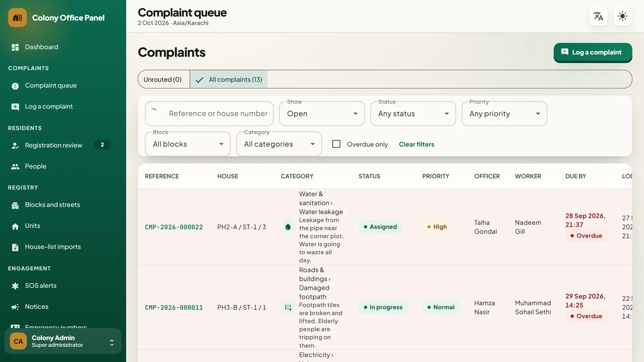Click the water drop category icon for CMP-2026-000022
Image resolution: width=644 pixels, height=362 pixels.
pos(288,227)
